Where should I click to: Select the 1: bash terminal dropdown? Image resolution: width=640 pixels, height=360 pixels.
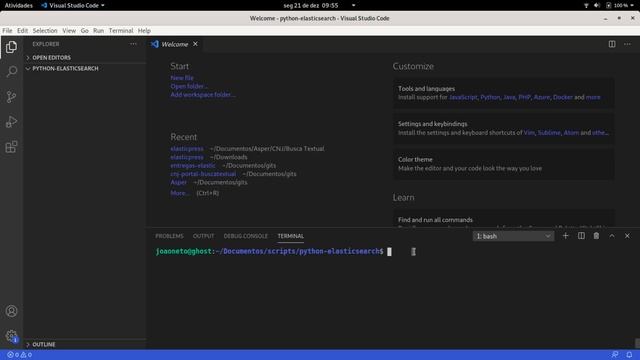click(513, 236)
